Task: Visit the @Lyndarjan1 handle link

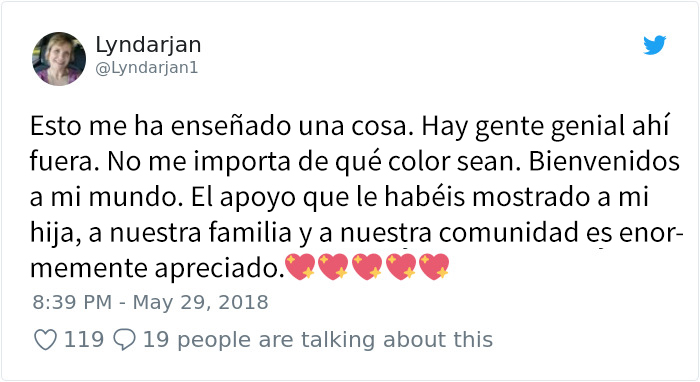Action: 146,68
